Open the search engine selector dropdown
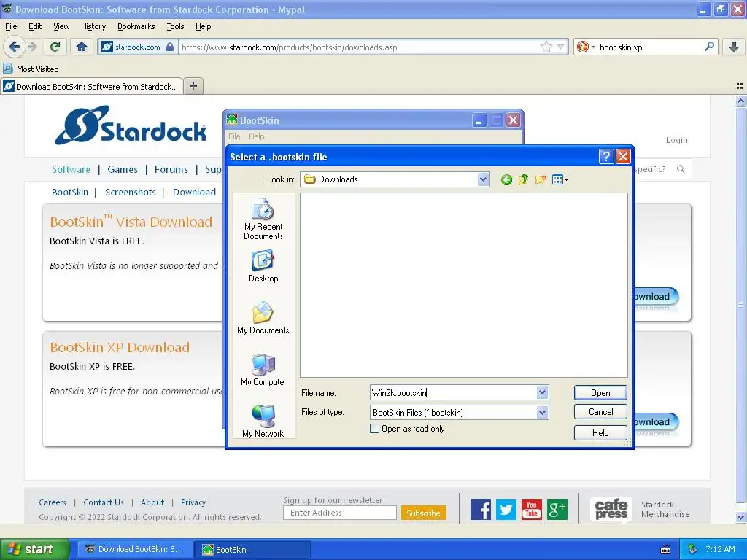747x560 pixels. pos(593,47)
